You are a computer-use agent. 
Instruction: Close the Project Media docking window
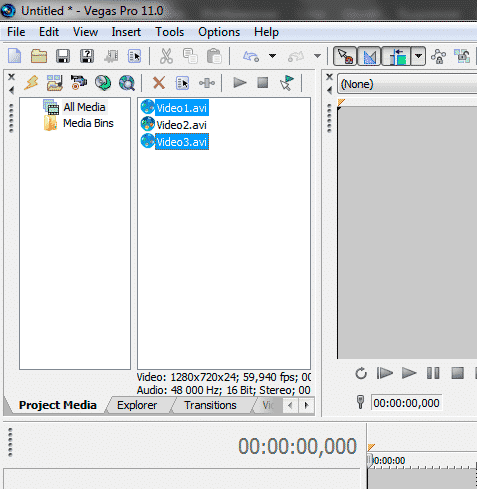point(11,77)
